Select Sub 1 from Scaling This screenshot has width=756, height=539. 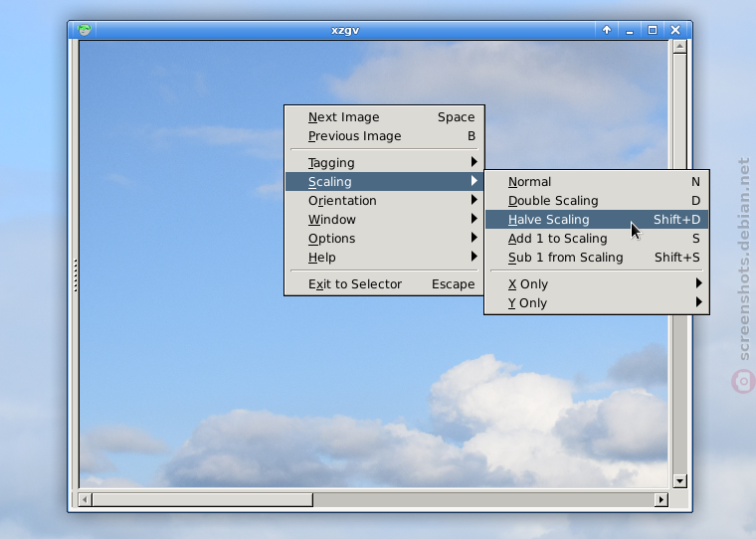[597, 257]
